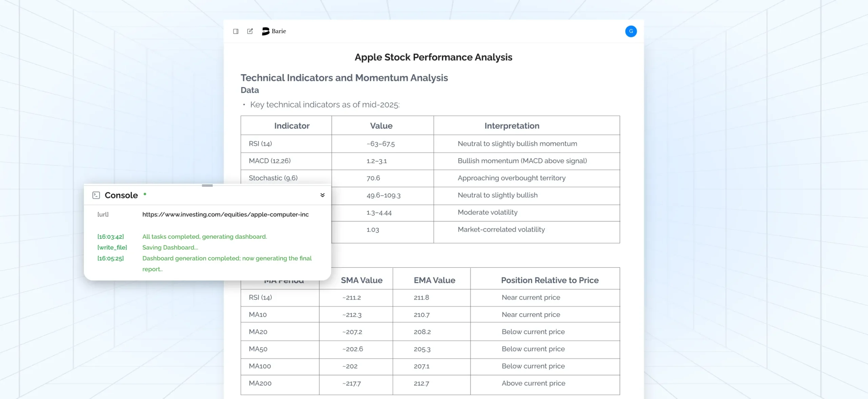Viewport: 868px width, 399px height.
Task: Click 'Approaching overbought territory'
Action: pyautogui.click(x=511, y=178)
